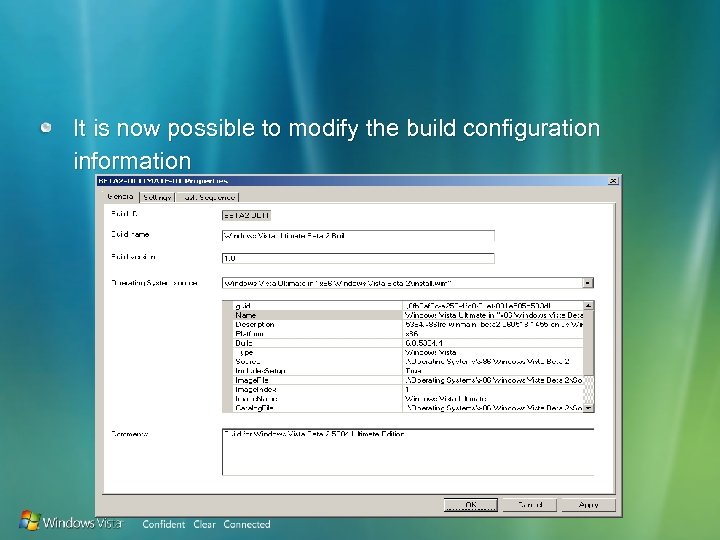
Task: Select the guid property row
Action: [408, 306]
